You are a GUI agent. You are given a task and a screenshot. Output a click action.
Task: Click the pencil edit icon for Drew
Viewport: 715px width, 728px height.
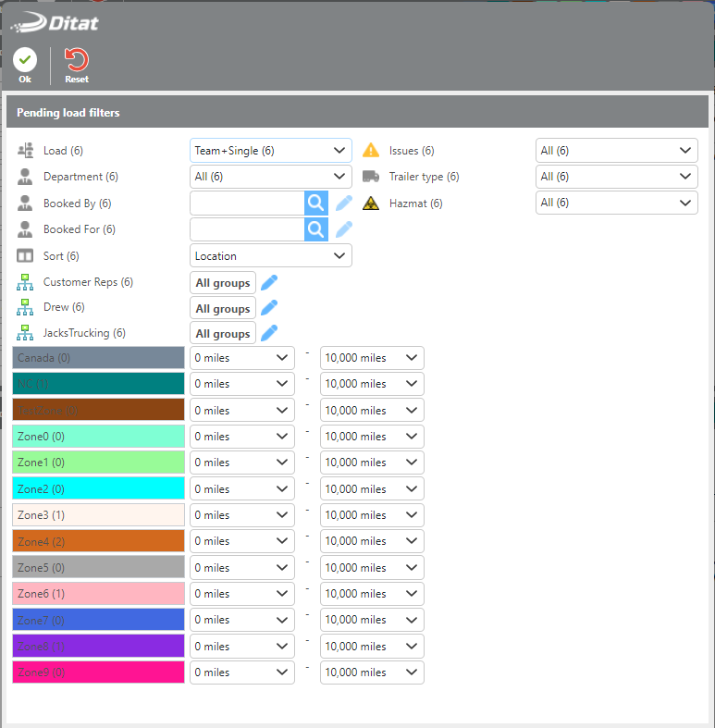[x=269, y=308]
